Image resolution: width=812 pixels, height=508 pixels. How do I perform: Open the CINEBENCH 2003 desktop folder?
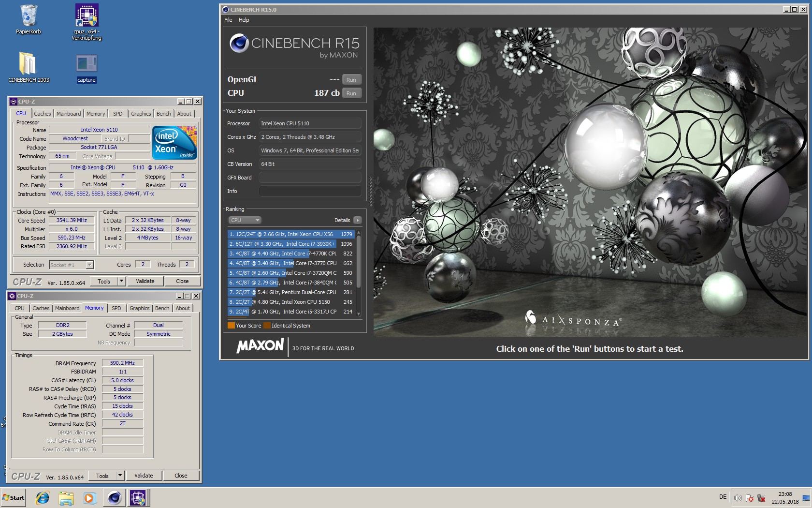[x=29, y=67]
